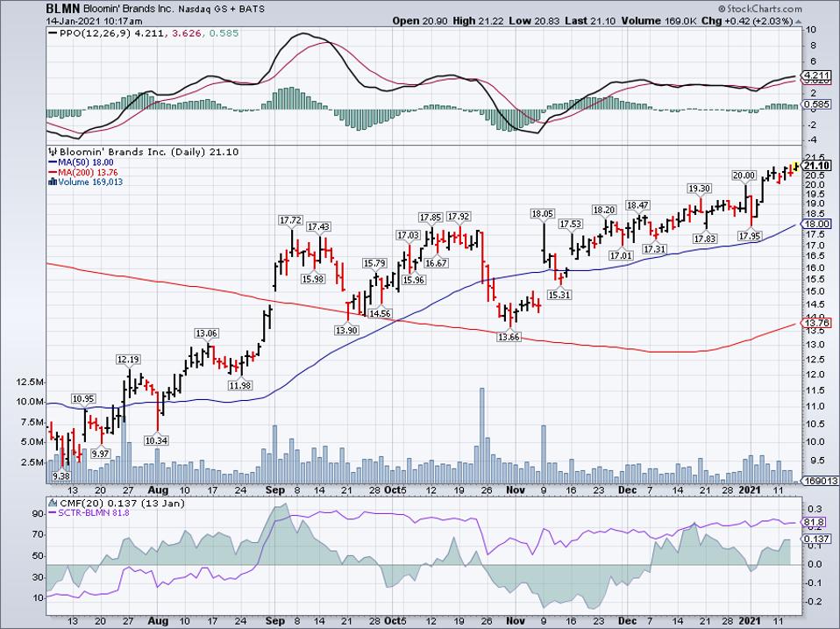Click the 11.98 low price label
840x629 pixels.
240,385
